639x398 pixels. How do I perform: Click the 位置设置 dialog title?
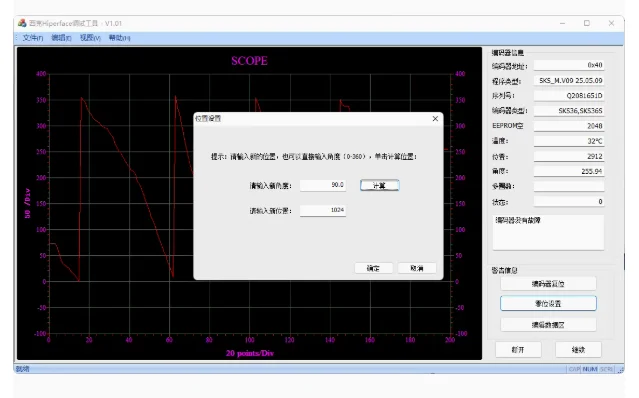coord(208,119)
